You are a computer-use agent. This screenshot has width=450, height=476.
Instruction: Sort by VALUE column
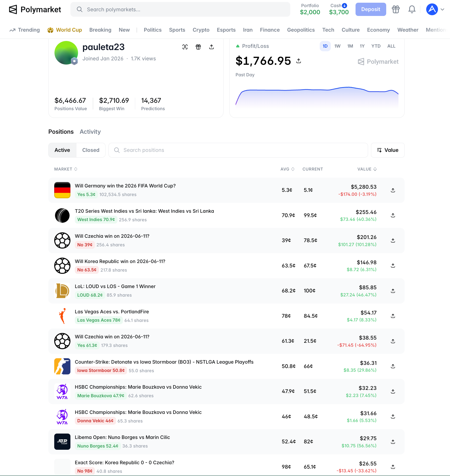pyautogui.click(x=367, y=169)
